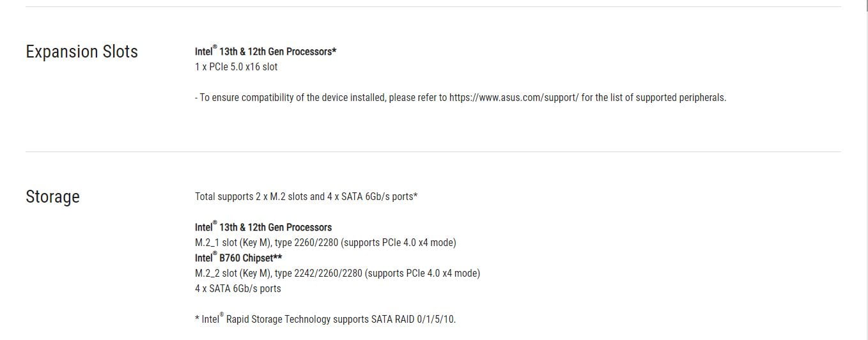Click the divider line above Expansion Slots
The width and height of the screenshot is (868, 340).
coord(433,6)
